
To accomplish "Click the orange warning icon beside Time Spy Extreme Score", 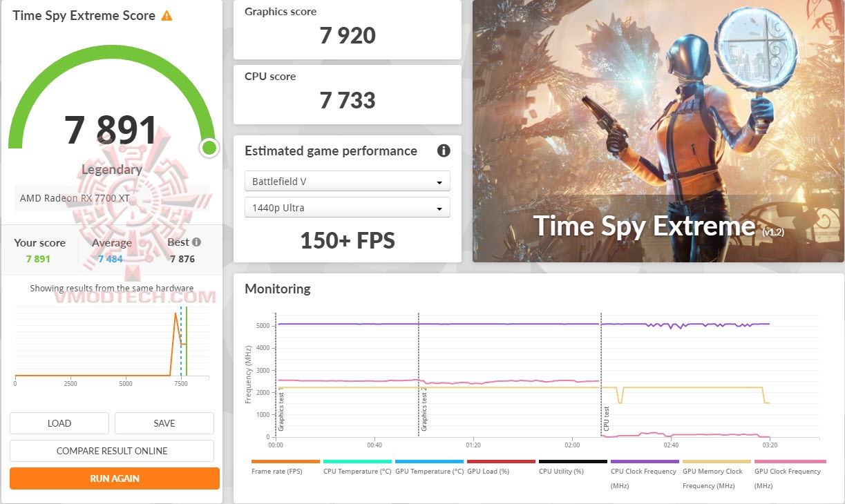I will pos(167,15).
